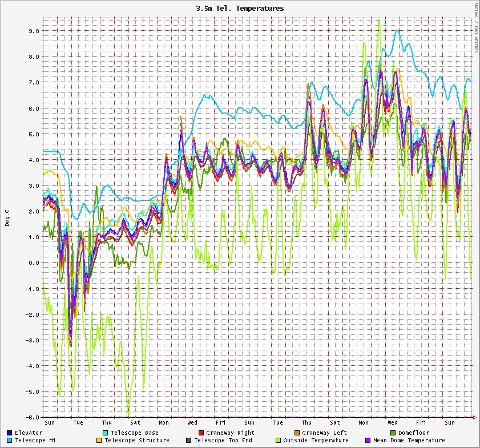Select the lime Outside Temperature swatch
Image resolution: width=480 pixels, height=448 pixels.
[279, 441]
